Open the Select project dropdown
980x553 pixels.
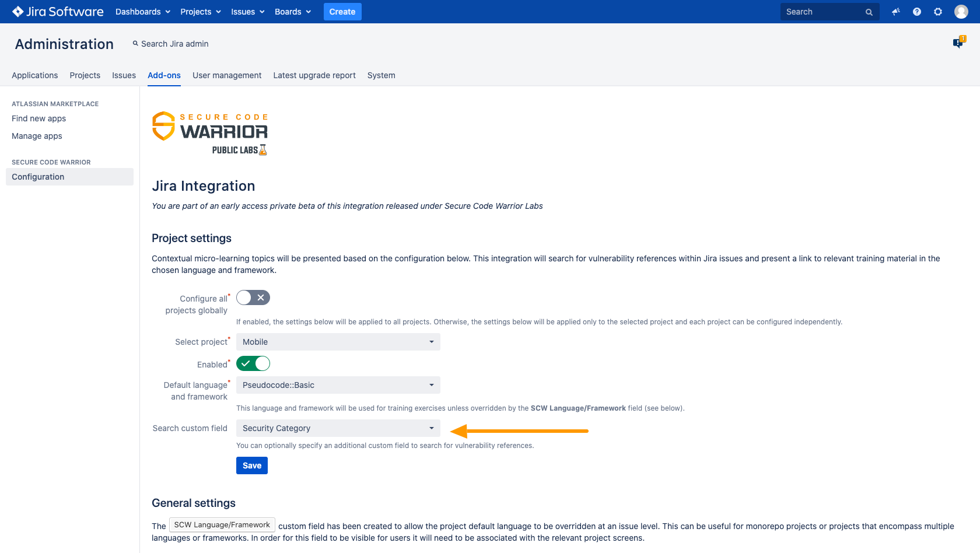(x=338, y=342)
